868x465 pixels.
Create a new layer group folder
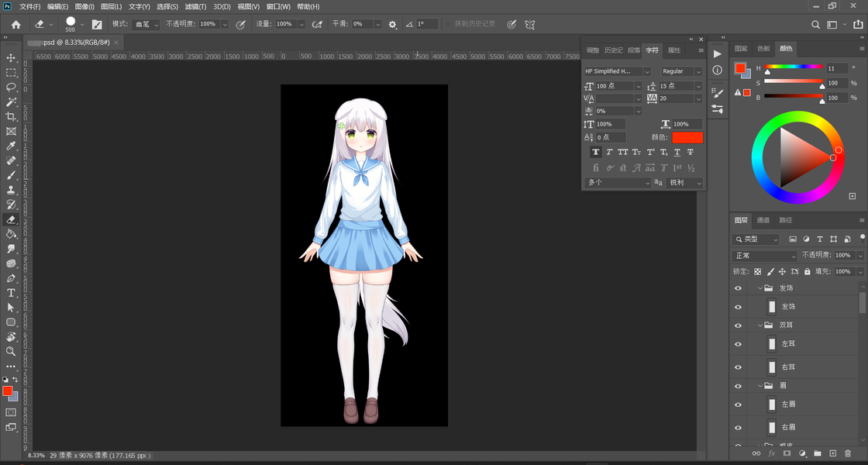pyautogui.click(x=818, y=453)
